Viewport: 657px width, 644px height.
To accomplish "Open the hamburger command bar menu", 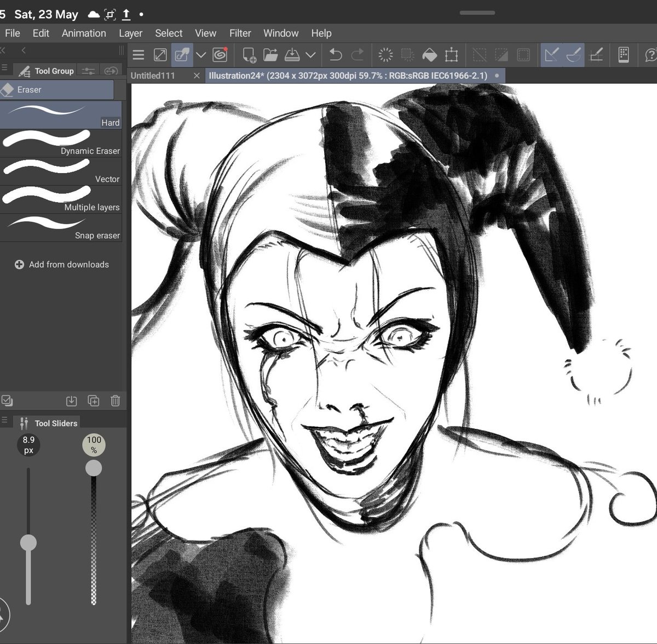I will point(139,55).
